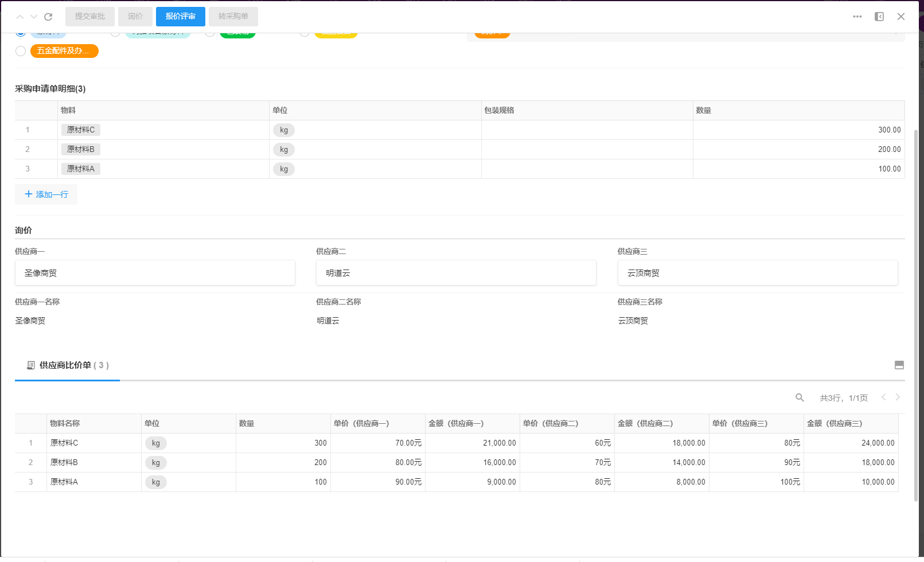Search the supplier comparison table
The width and height of the screenshot is (924, 562).
pyautogui.click(x=800, y=397)
